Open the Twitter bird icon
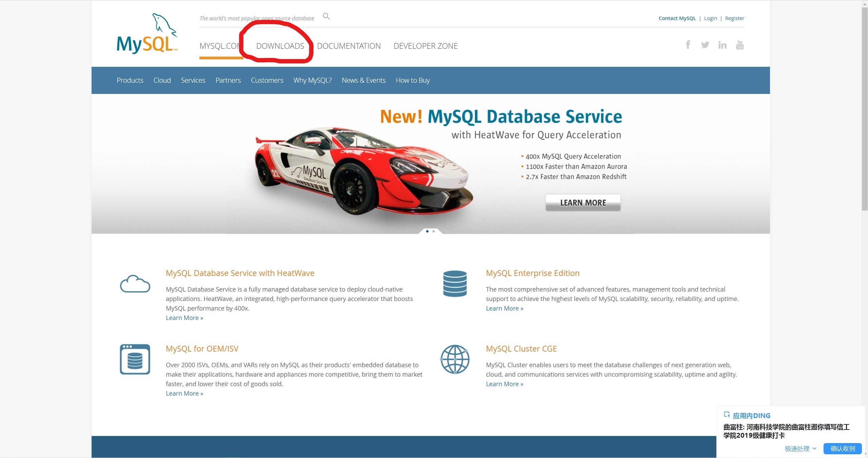This screenshot has height=458, width=868. pos(705,44)
